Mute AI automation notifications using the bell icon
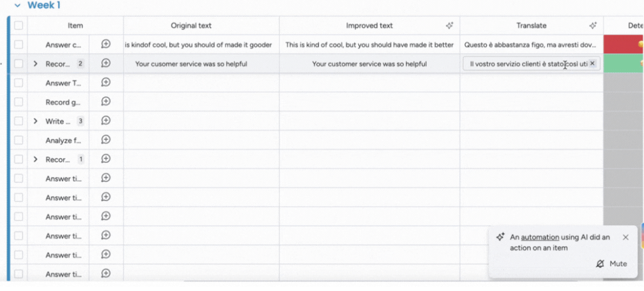Screen dimensions: 644x291 [x=600, y=264]
